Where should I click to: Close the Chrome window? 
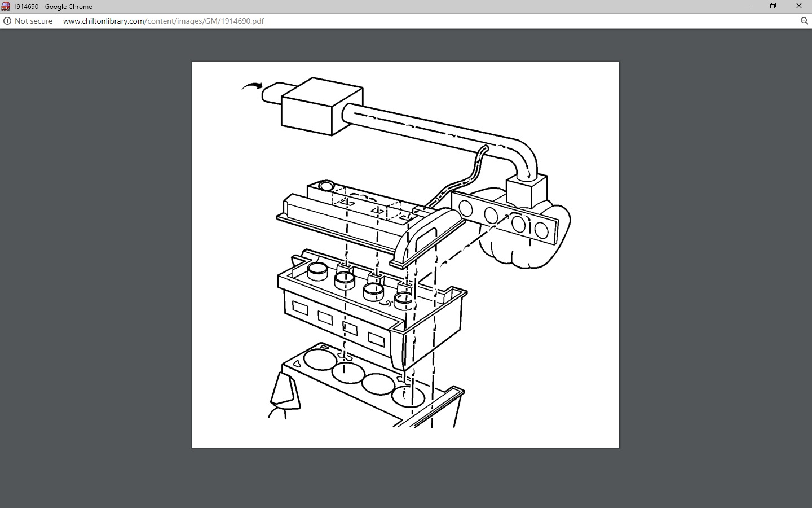(799, 6)
